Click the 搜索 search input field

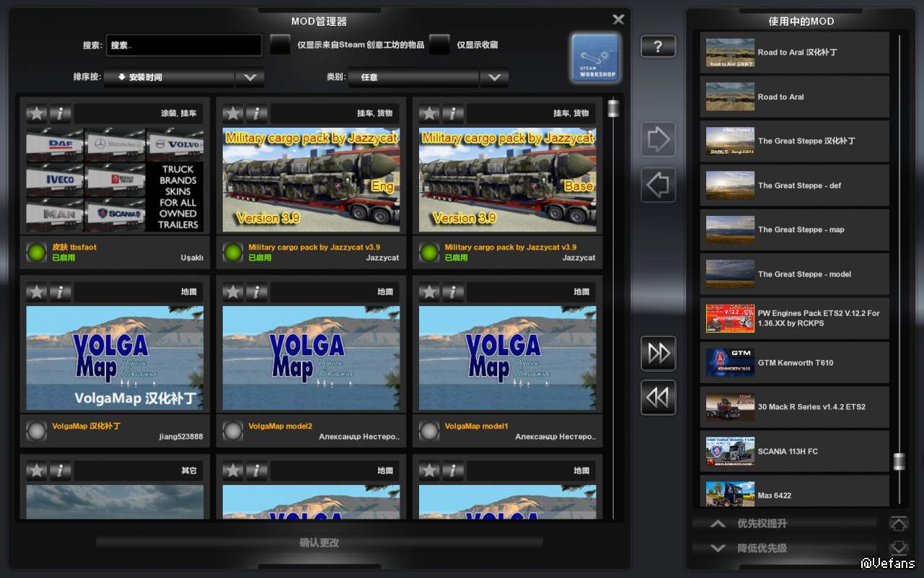tap(184, 45)
